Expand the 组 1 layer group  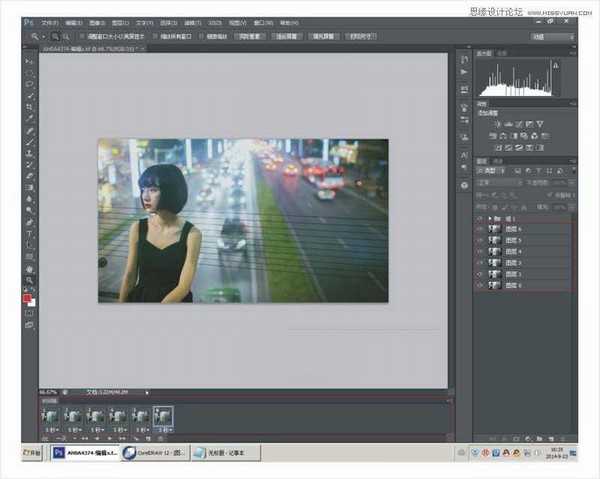tap(492, 218)
